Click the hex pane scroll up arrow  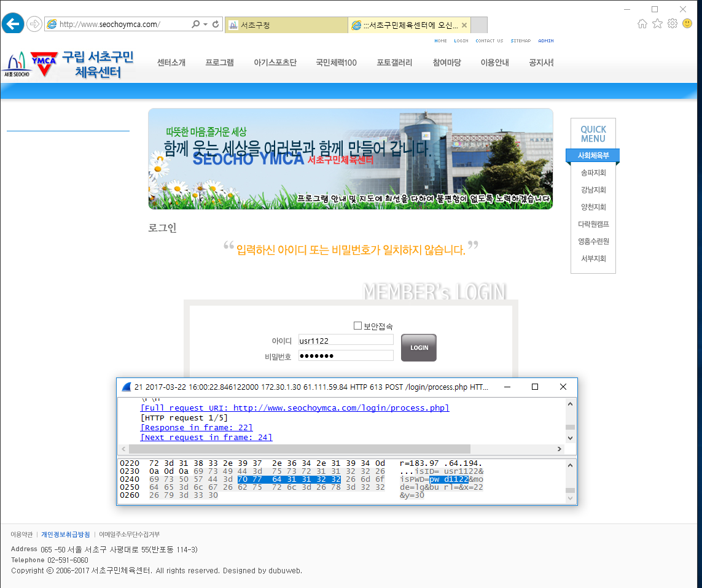pyautogui.click(x=570, y=465)
